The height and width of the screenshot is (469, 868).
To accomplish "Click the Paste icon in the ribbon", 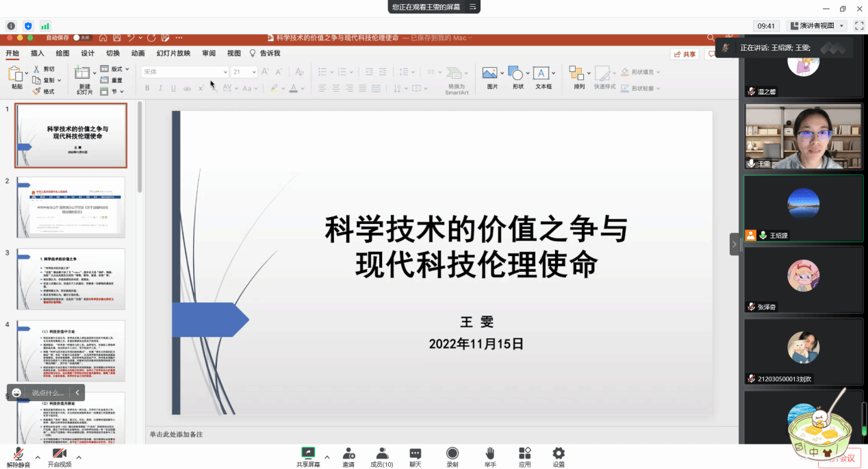I will click(x=16, y=75).
